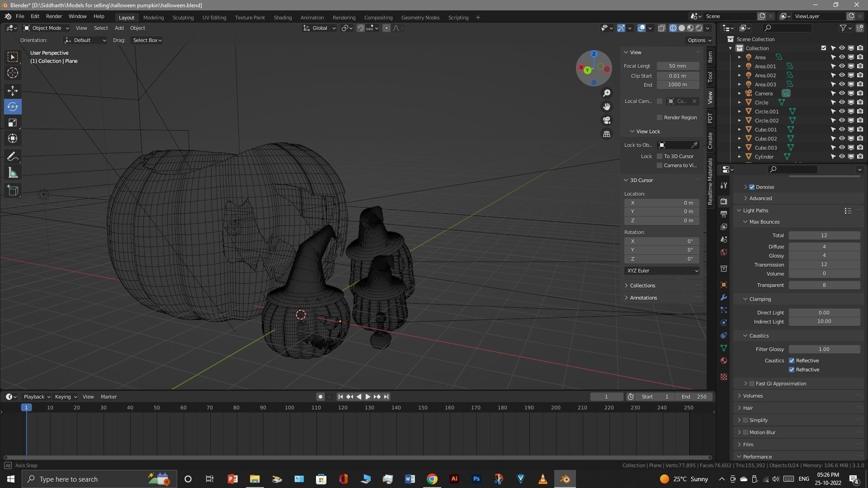Open the Tool properties tab

coord(724,185)
